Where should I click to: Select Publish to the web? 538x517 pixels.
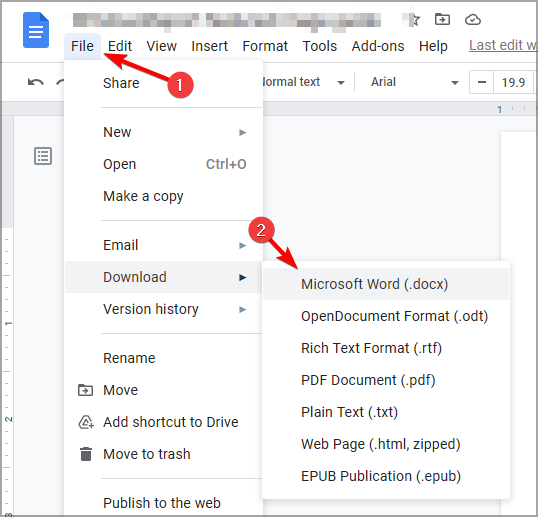pos(163,503)
